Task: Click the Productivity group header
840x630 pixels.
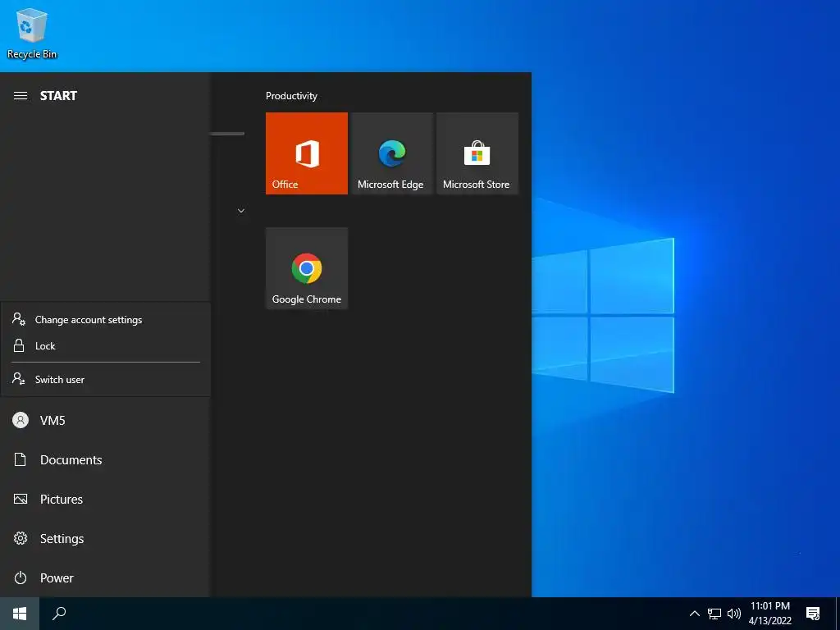Action: [291, 96]
